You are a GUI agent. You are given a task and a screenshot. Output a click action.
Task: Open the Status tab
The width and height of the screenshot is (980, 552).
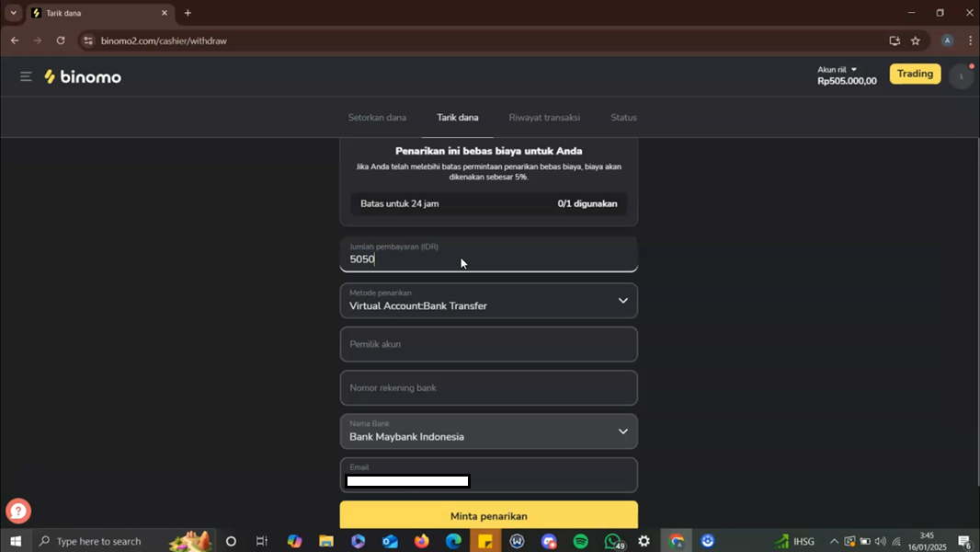pyautogui.click(x=623, y=118)
